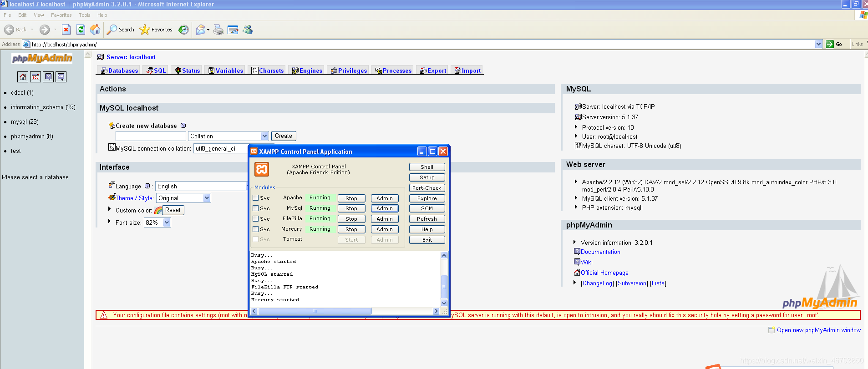Click the green Go arrow beside the address bar
The height and width of the screenshot is (369, 868).
pos(830,44)
